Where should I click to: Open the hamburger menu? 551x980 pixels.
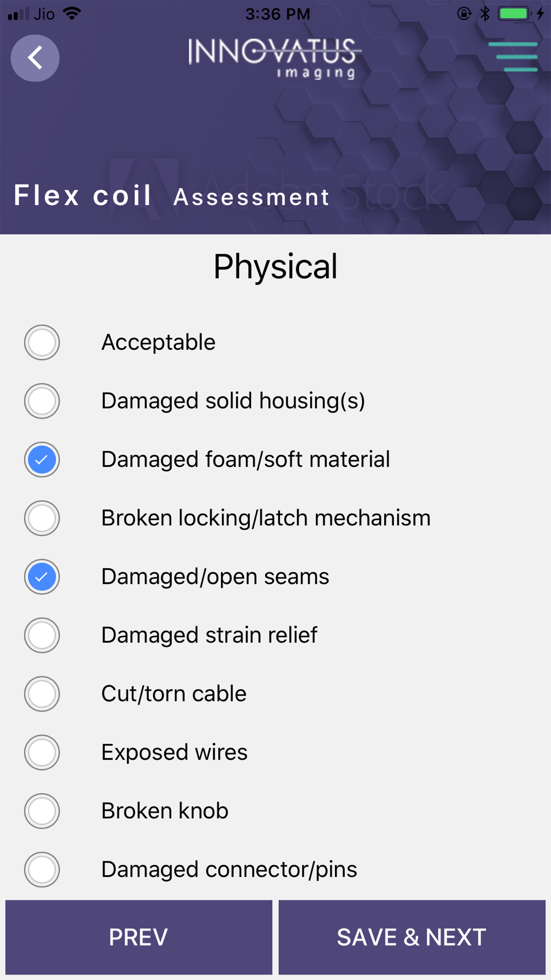point(513,57)
